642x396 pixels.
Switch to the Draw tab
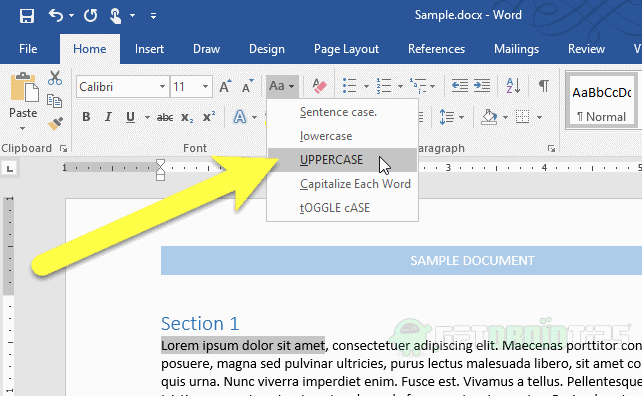[206, 49]
